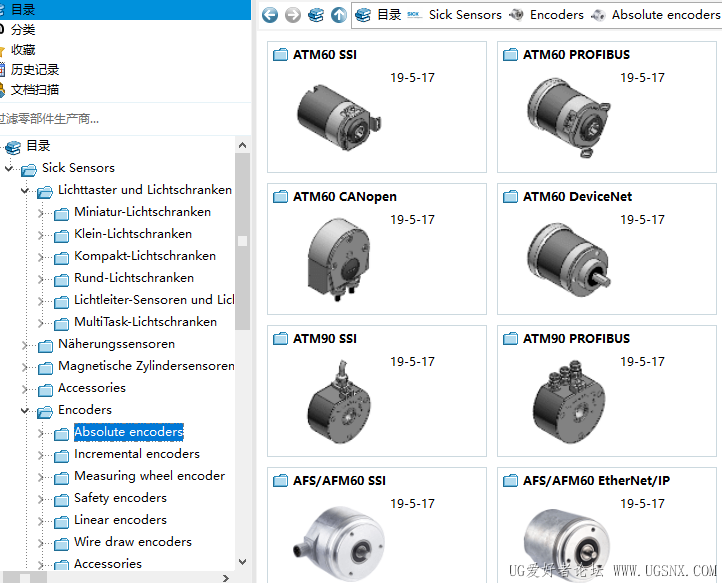The image size is (722, 583).
Task: Click the Incremental encoders folder icon
Action: (x=61, y=456)
